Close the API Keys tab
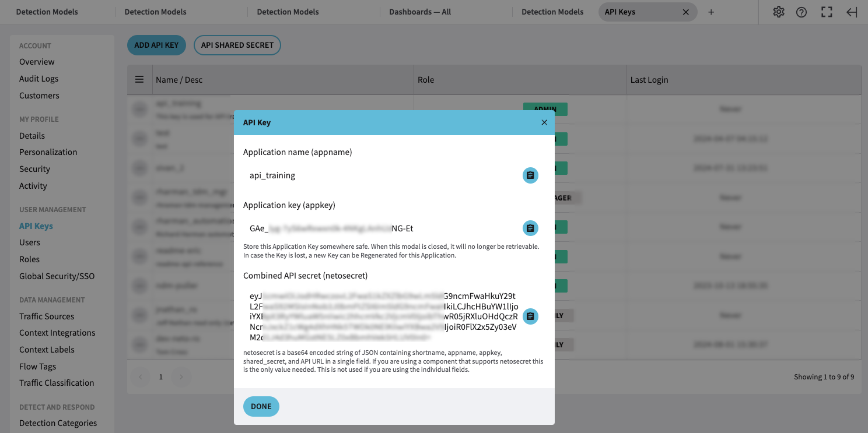The width and height of the screenshot is (868, 433). tap(685, 12)
